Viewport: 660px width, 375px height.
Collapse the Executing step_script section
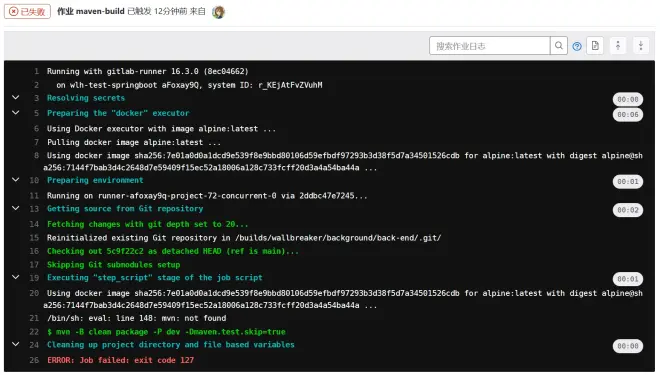click(x=16, y=277)
